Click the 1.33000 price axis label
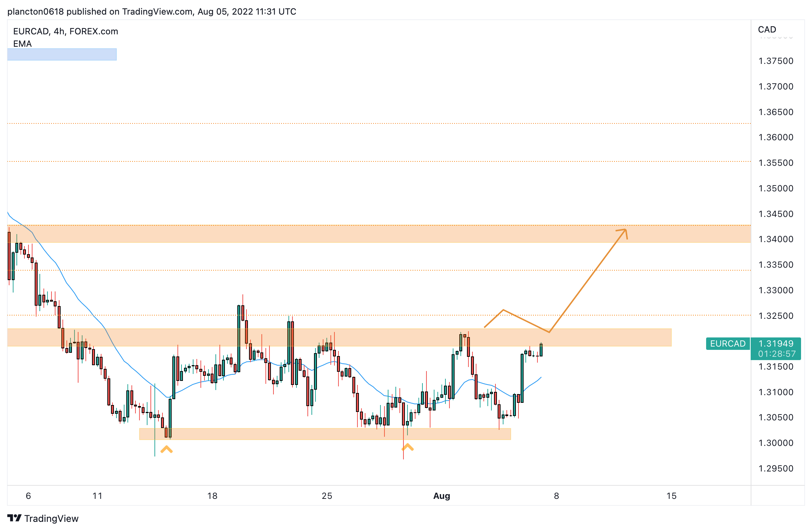 click(x=776, y=290)
